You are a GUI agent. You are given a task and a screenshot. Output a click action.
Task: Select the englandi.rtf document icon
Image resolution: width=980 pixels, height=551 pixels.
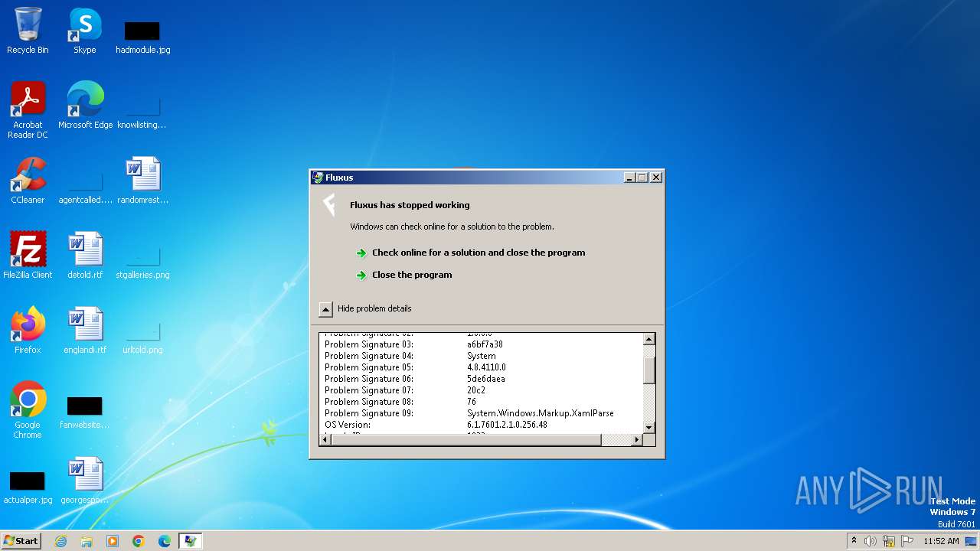pos(85,330)
